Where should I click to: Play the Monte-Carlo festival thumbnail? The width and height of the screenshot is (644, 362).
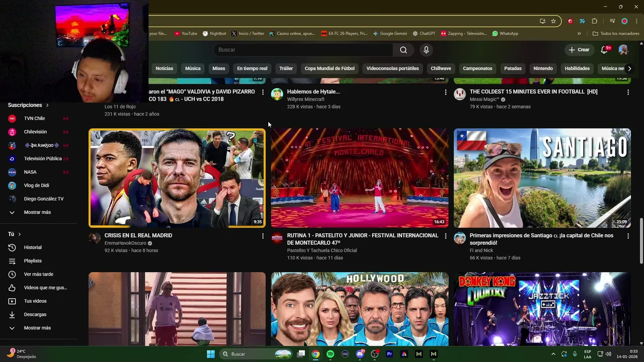click(360, 178)
